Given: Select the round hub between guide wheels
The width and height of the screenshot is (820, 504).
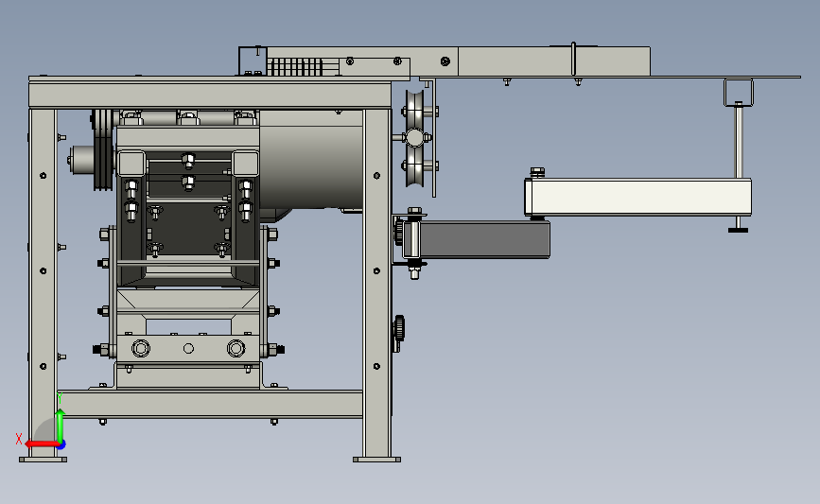Looking at the screenshot, I should pyautogui.click(x=414, y=138).
